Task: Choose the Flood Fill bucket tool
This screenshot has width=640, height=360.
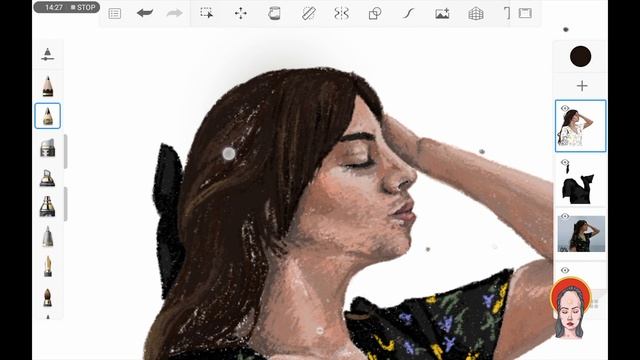Action: (274, 13)
